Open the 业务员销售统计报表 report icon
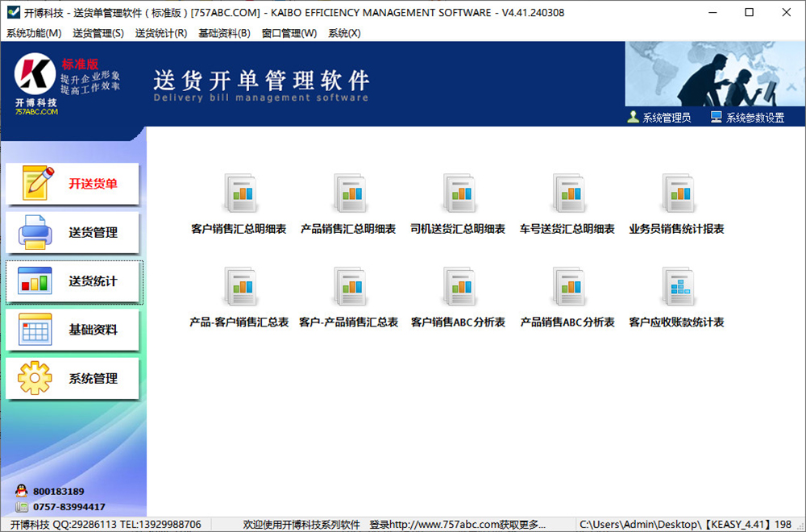Screen dimensions: 806x532 [x=678, y=193]
